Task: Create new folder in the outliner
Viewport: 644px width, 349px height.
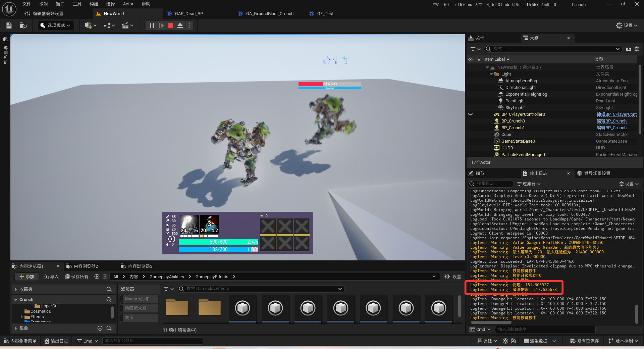Action: tap(628, 49)
